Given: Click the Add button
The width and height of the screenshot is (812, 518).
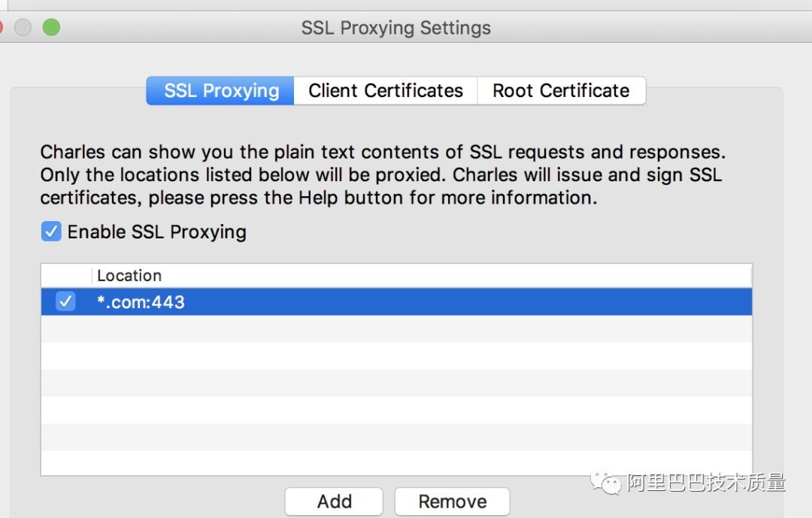Looking at the screenshot, I should coord(334,501).
